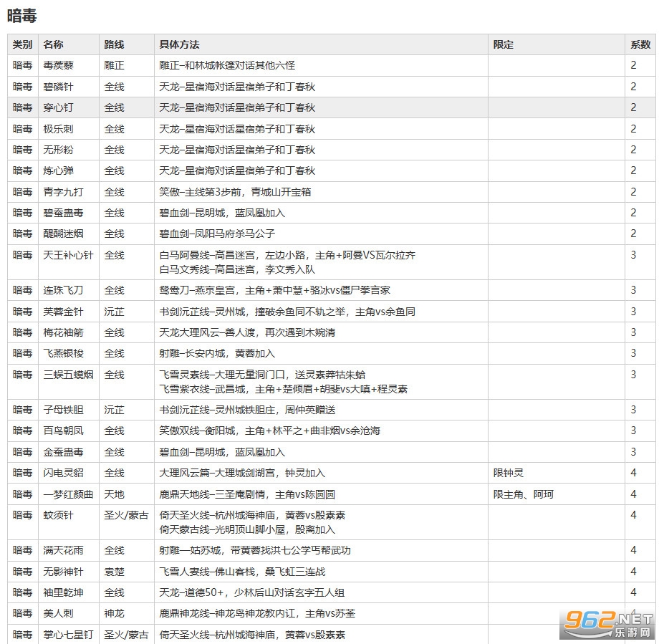The image size is (659, 644).
Task: Click the 系数 column header
Action: click(x=640, y=44)
